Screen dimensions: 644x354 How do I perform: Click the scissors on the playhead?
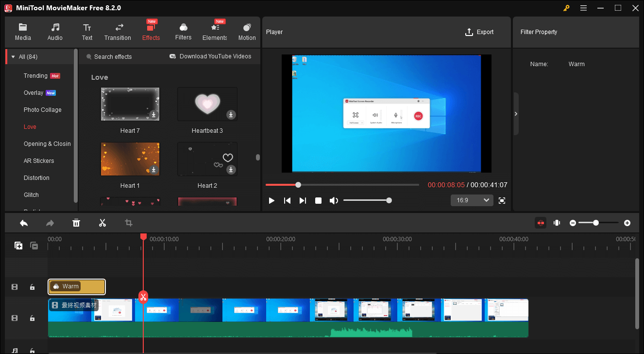click(x=143, y=297)
